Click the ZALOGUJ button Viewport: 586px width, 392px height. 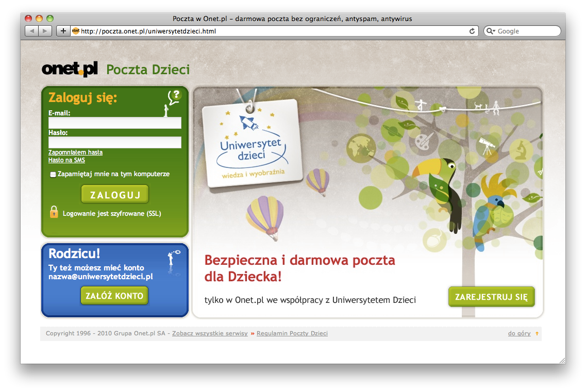[x=115, y=194]
